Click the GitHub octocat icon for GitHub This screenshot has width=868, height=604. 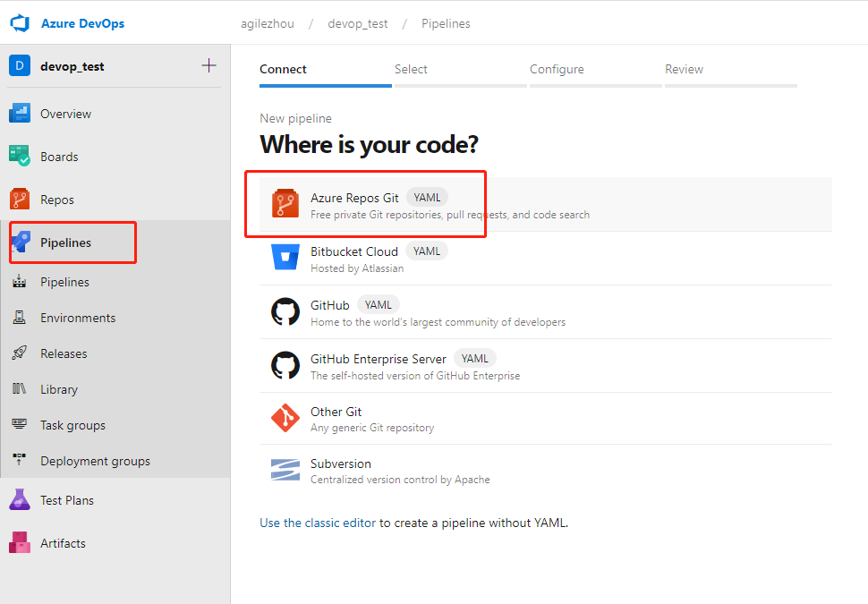pyautogui.click(x=285, y=311)
